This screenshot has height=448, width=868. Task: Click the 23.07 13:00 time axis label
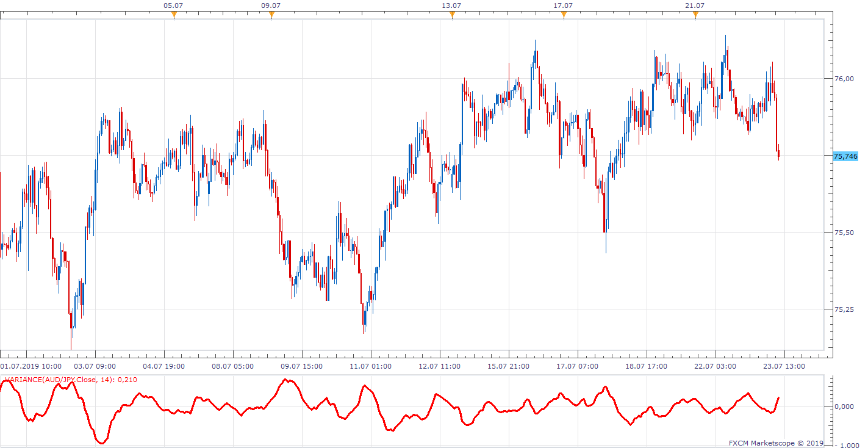(784, 366)
